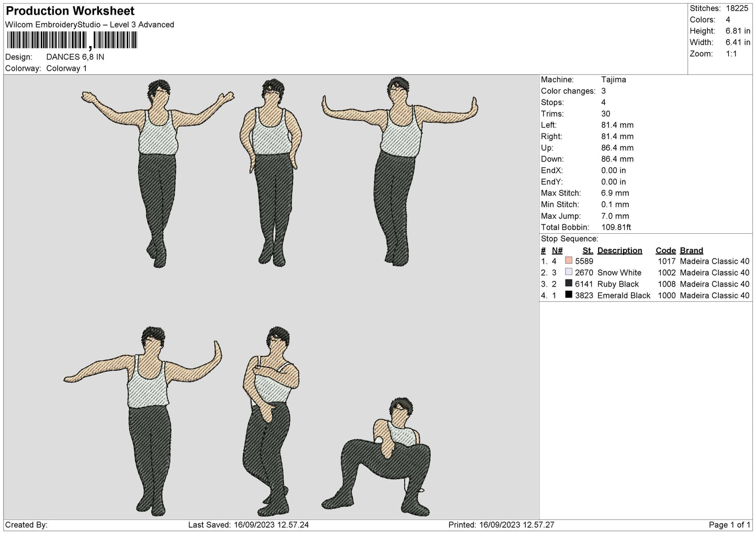The width and height of the screenshot is (756, 534).
Task: Click the 'Production Worksheet' title
Action: pyautogui.click(x=70, y=11)
